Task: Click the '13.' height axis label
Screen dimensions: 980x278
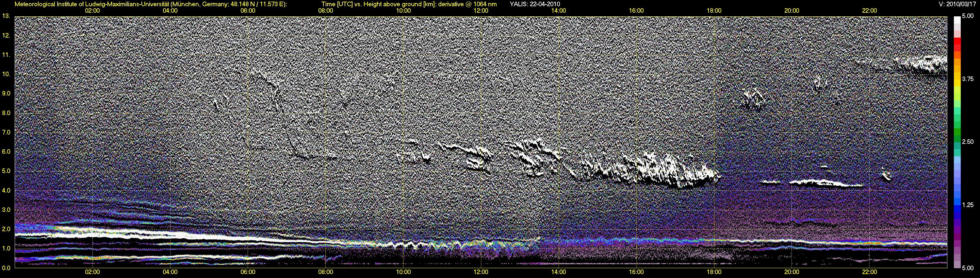Action: 6,16
